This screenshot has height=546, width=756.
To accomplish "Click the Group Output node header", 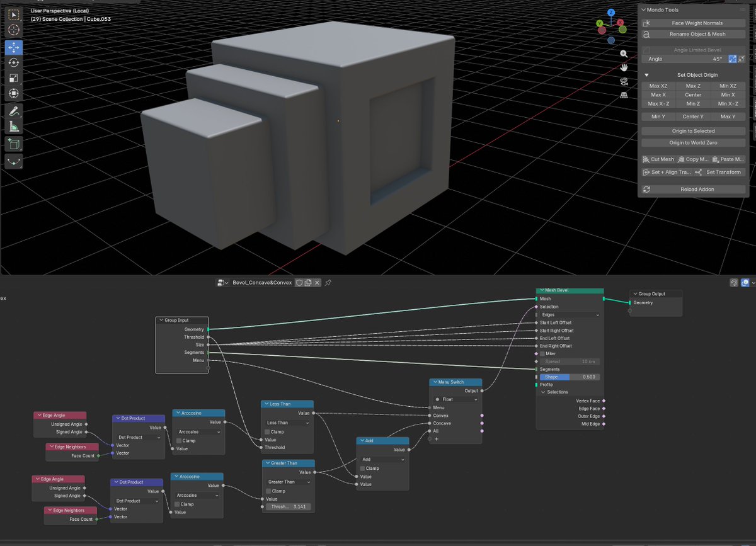I will pos(656,293).
